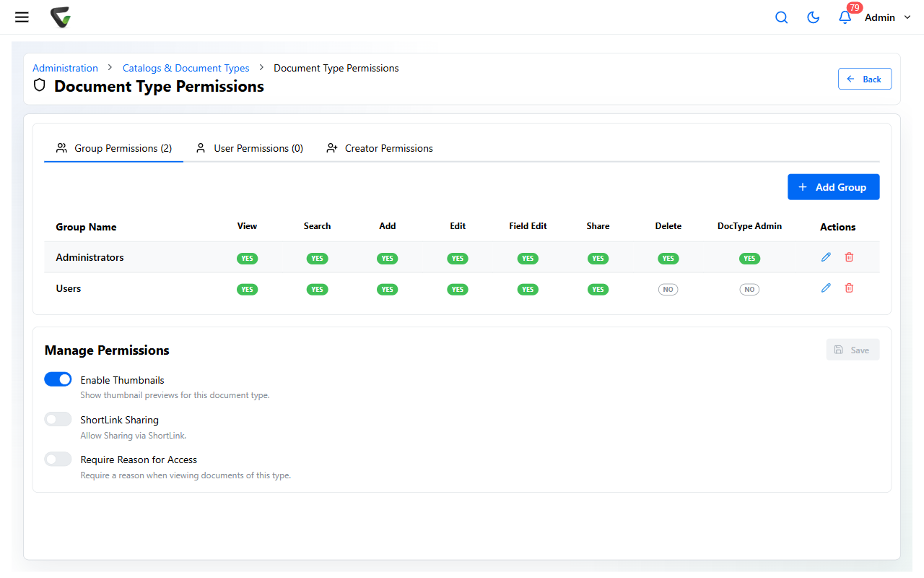Viewport: 924px width, 578px height.
Task: Click the Users View YES badge
Action: click(x=248, y=289)
